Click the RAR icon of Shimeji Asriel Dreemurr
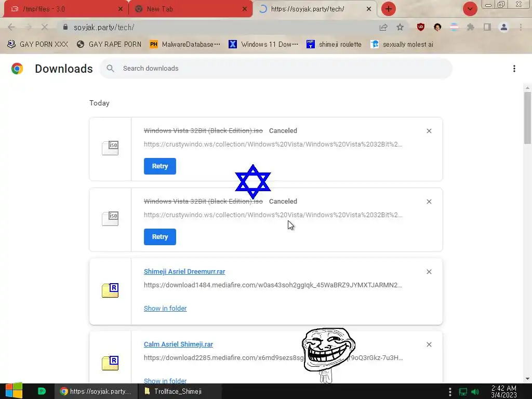Screen dimensions: 532x399 (x=110, y=290)
